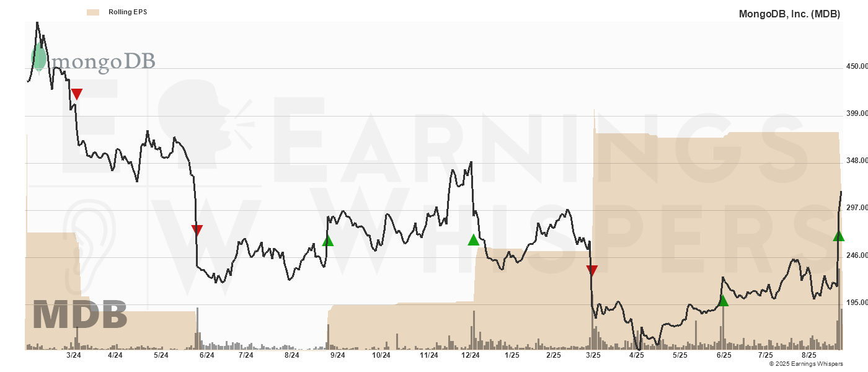Click the green up-triangle earnings marker near 9/24

click(x=328, y=241)
